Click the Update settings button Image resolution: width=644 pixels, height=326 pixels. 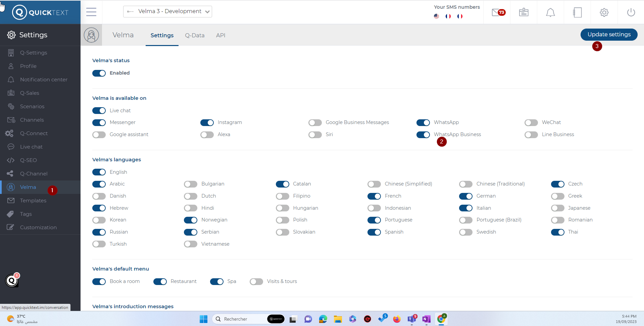click(609, 34)
